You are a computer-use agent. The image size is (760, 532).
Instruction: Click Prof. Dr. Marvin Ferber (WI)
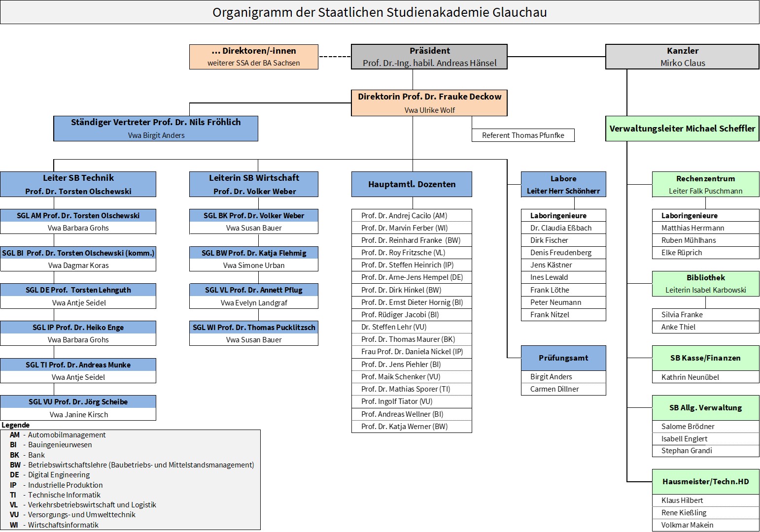pos(412,228)
